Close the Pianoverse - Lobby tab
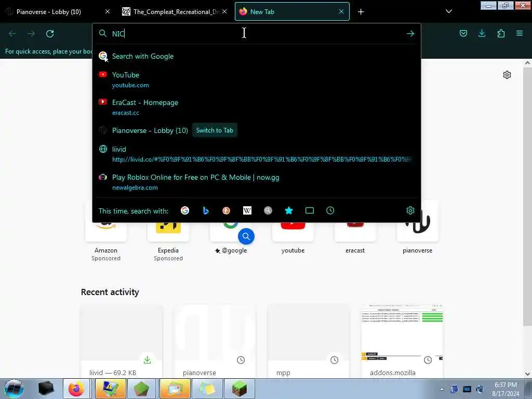Image resolution: width=532 pixels, height=399 pixels. [107, 11]
